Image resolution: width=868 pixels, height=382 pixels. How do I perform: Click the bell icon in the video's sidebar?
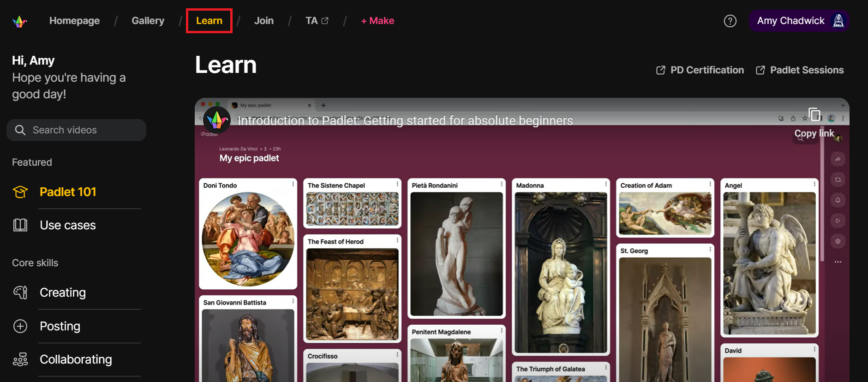click(838, 200)
